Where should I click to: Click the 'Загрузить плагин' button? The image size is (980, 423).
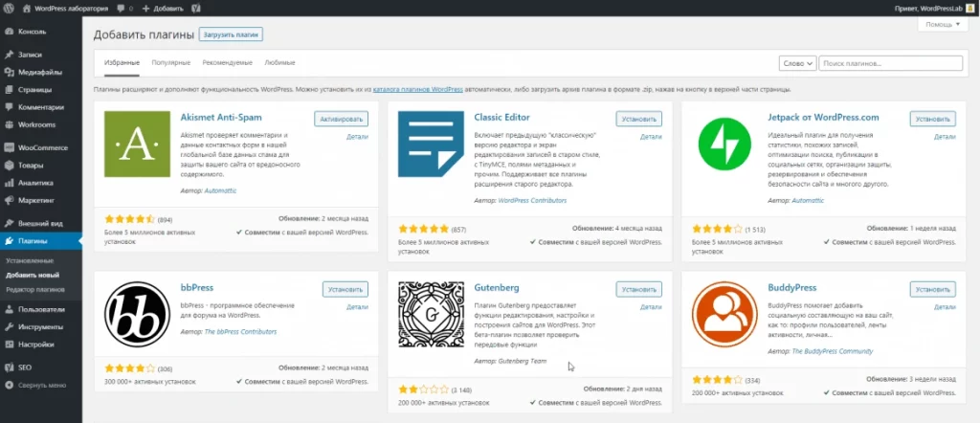(x=231, y=34)
